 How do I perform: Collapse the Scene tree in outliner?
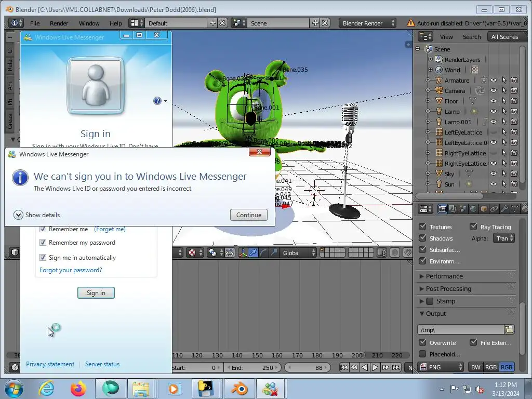point(418,49)
